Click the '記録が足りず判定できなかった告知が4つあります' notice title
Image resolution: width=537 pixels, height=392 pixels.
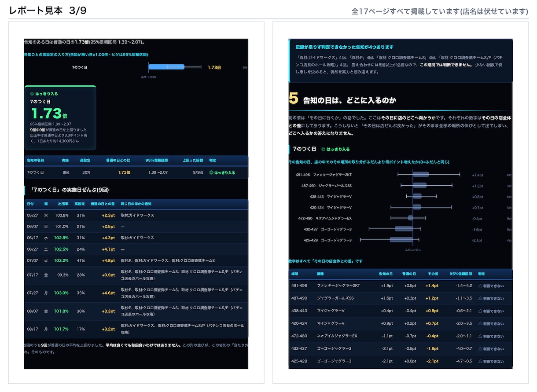pyautogui.click(x=345, y=47)
